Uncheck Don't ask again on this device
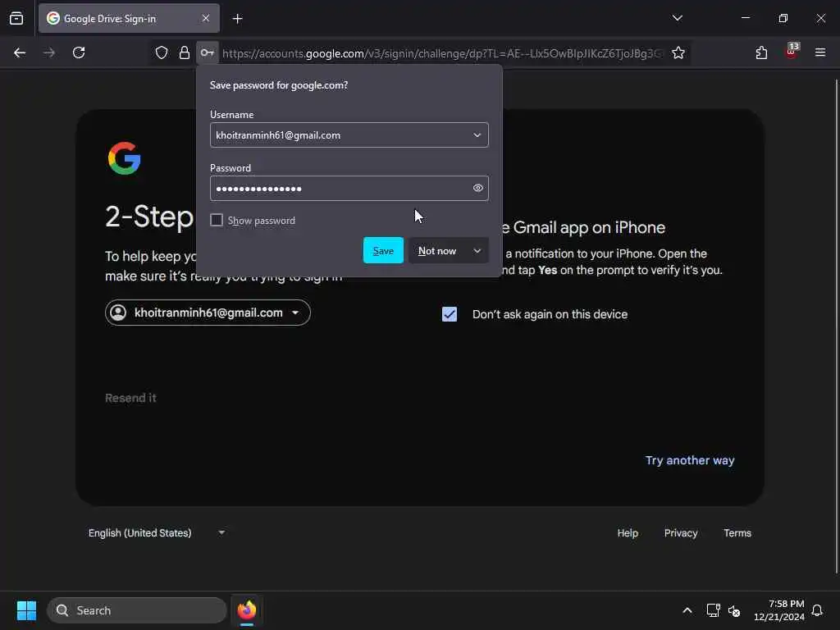 click(x=450, y=314)
